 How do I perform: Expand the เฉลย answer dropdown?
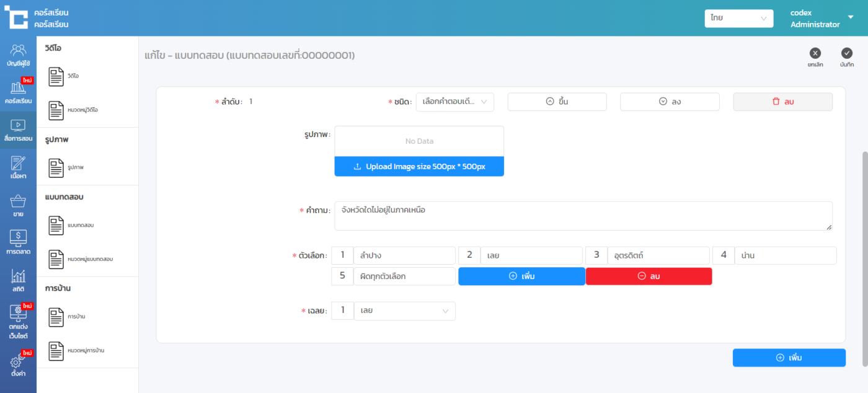click(404, 311)
